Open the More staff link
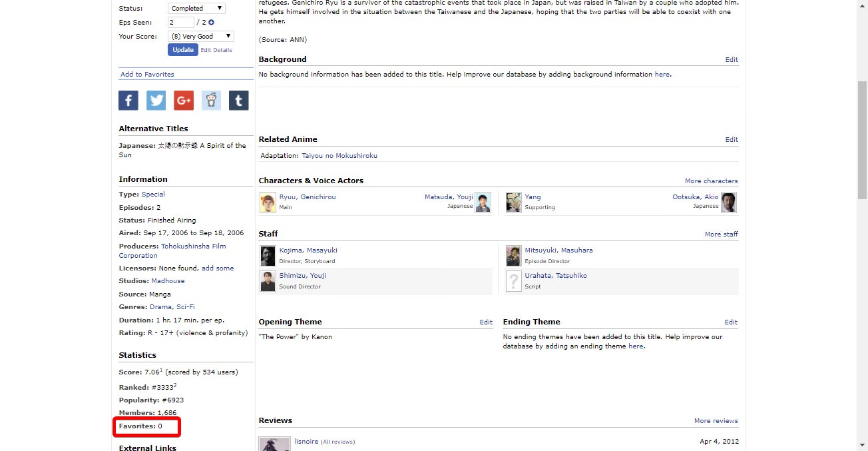This screenshot has height=451, width=868. tap(721, 234)
